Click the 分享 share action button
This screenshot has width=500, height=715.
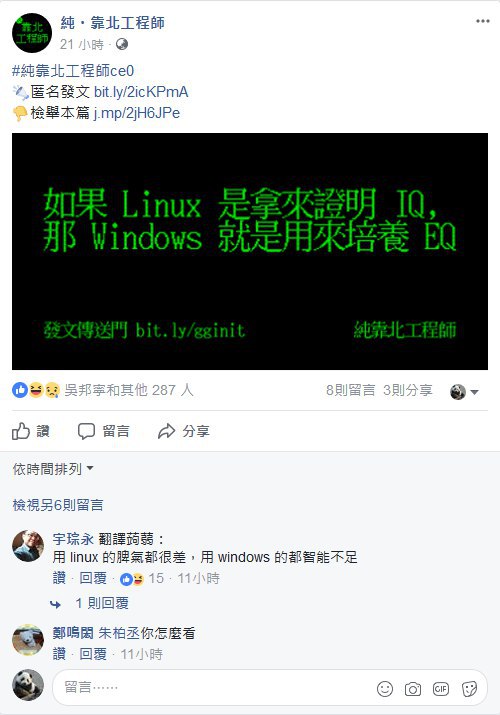point(184,431)
